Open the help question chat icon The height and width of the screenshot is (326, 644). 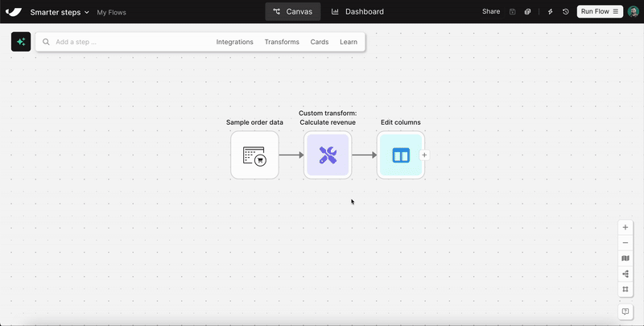(x=625, y=312)
